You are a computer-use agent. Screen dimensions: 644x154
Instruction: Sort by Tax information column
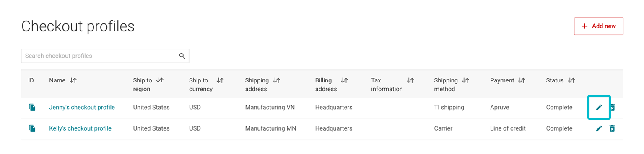click(x=410, y=80)
